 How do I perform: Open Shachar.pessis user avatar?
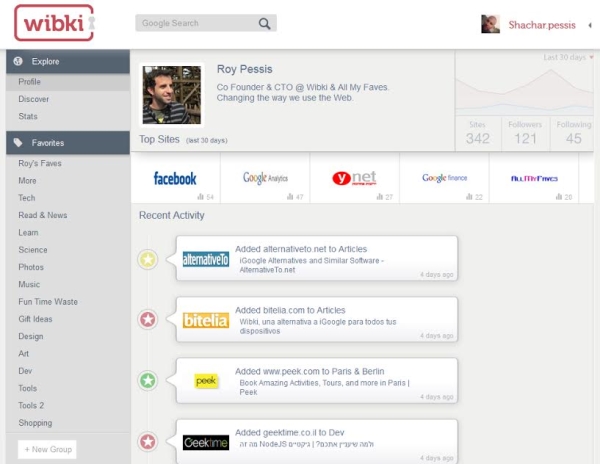point(491,24)
